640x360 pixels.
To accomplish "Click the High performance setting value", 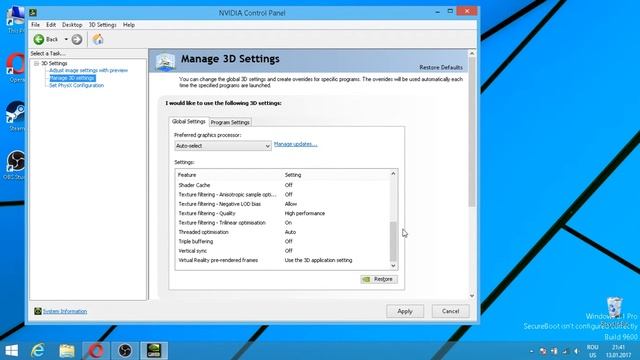I will (x=305, y=213).
